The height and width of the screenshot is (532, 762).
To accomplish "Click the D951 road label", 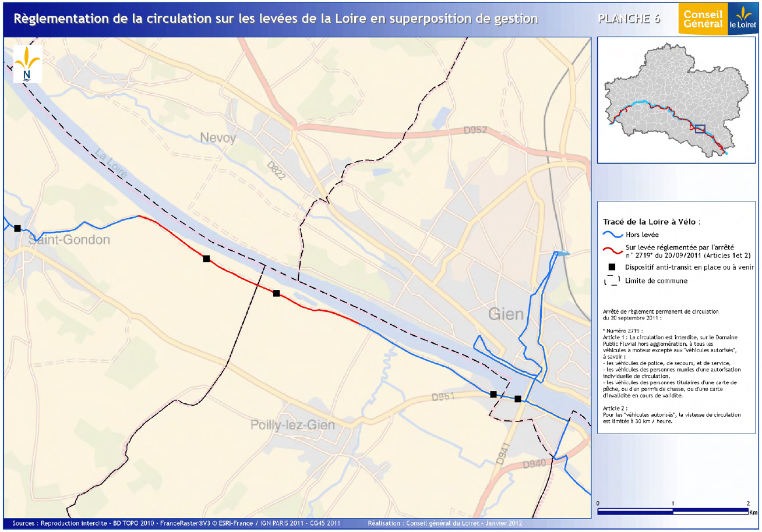I will pos(443,397).
